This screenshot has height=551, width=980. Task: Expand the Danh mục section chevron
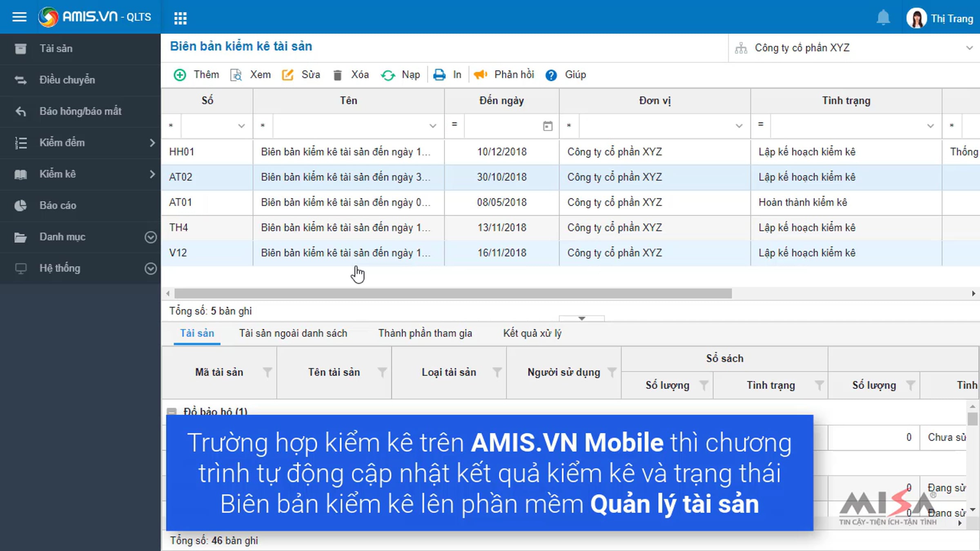[x=151, y=237]
